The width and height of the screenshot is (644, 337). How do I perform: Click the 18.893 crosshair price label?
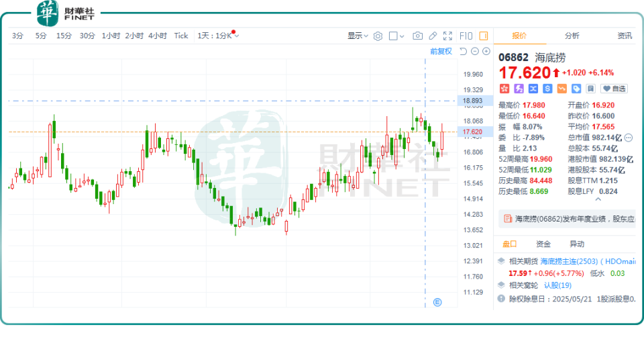coord(472,101)
